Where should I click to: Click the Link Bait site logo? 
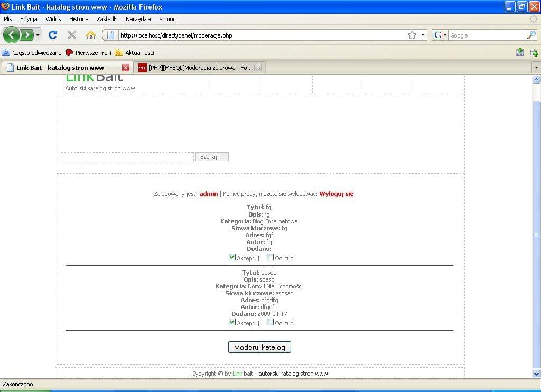(94, 78)
